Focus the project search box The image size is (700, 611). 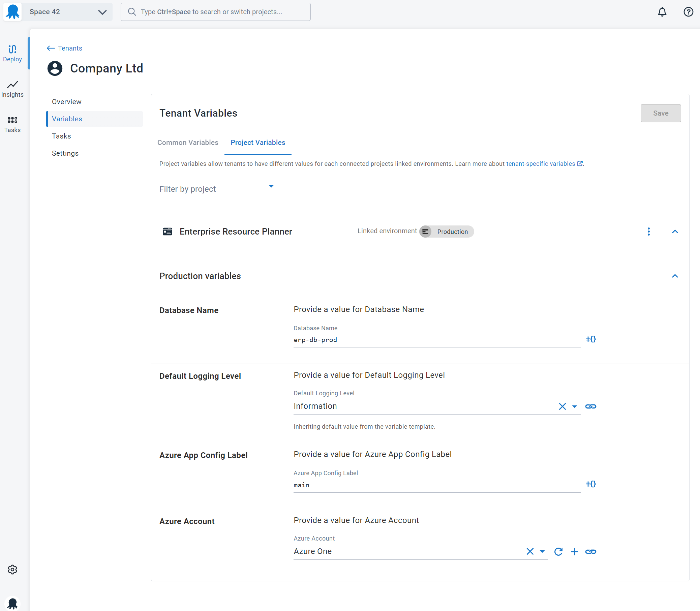tap(215, 12)
